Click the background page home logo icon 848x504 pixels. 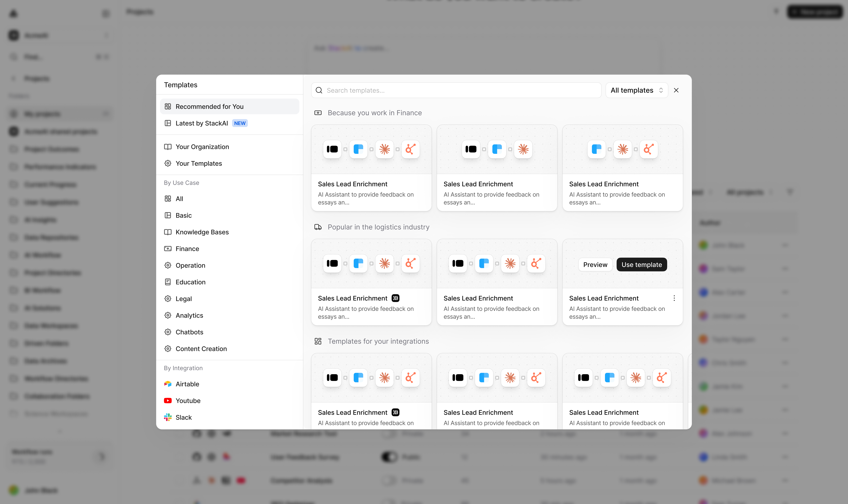point(13,14)
